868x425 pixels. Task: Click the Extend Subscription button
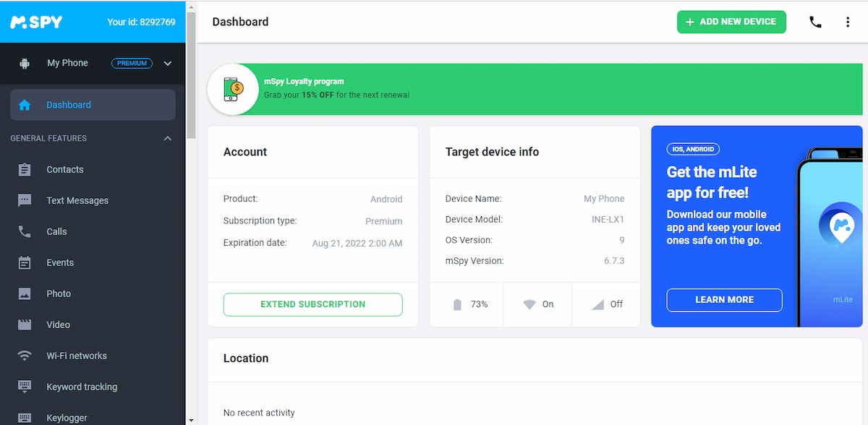tap(312, 304)
